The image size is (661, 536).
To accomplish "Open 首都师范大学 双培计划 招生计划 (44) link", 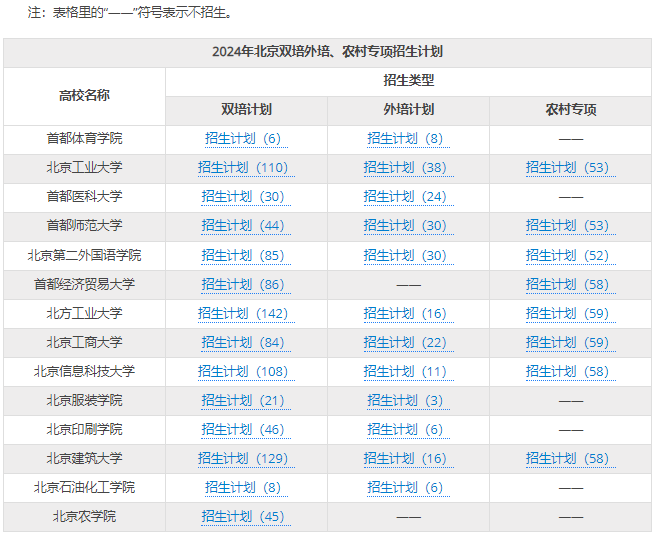I will 246,226.
